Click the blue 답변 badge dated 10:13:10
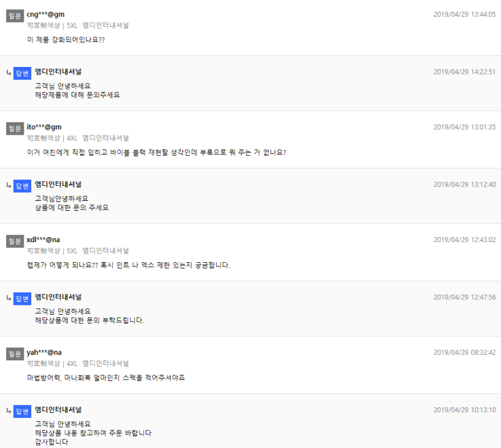Screen dimensions: 501x448 (x=22, y=411)
